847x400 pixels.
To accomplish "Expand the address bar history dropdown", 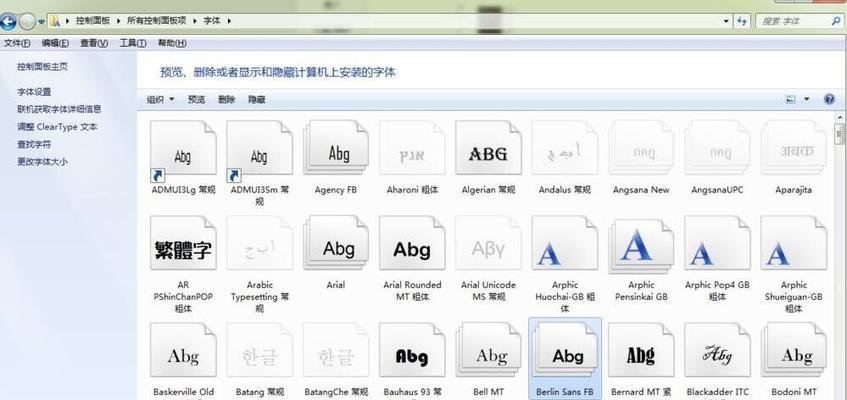I will pyautogui.click(x=728, y=20).
